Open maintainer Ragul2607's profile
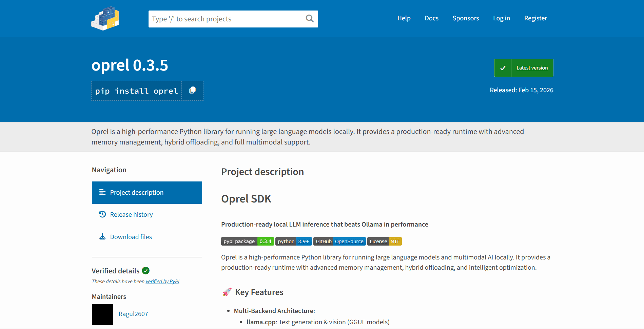 click(x=133, y=314)
